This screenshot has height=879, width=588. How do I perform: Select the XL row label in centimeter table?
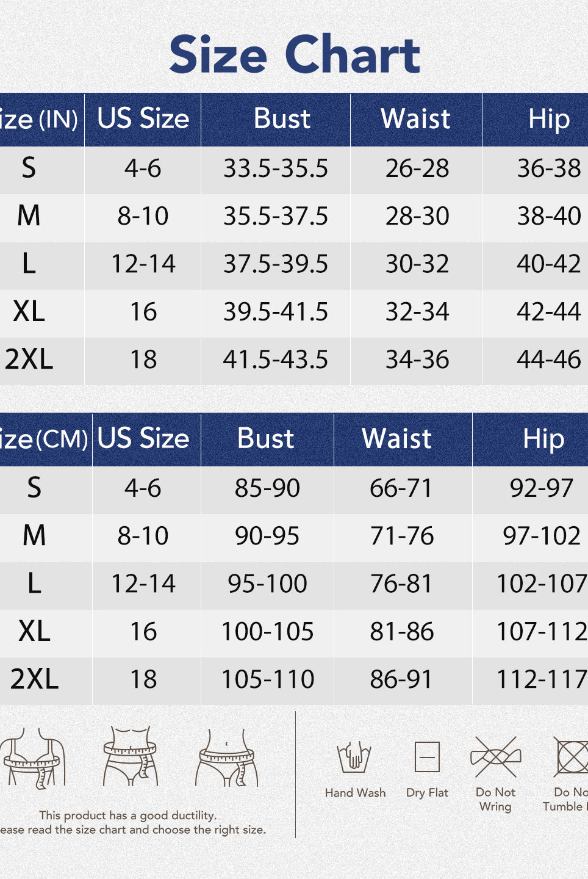(34, 632)
